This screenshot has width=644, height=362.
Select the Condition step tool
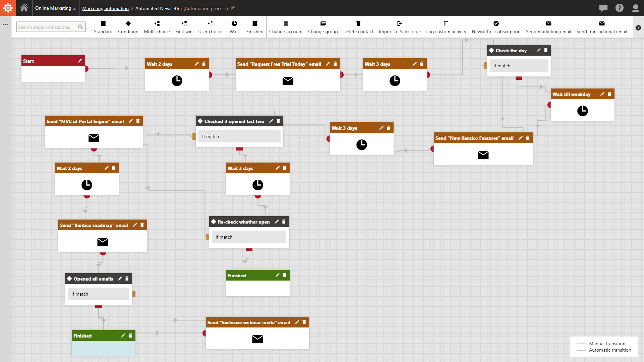[x=128, y=27]
